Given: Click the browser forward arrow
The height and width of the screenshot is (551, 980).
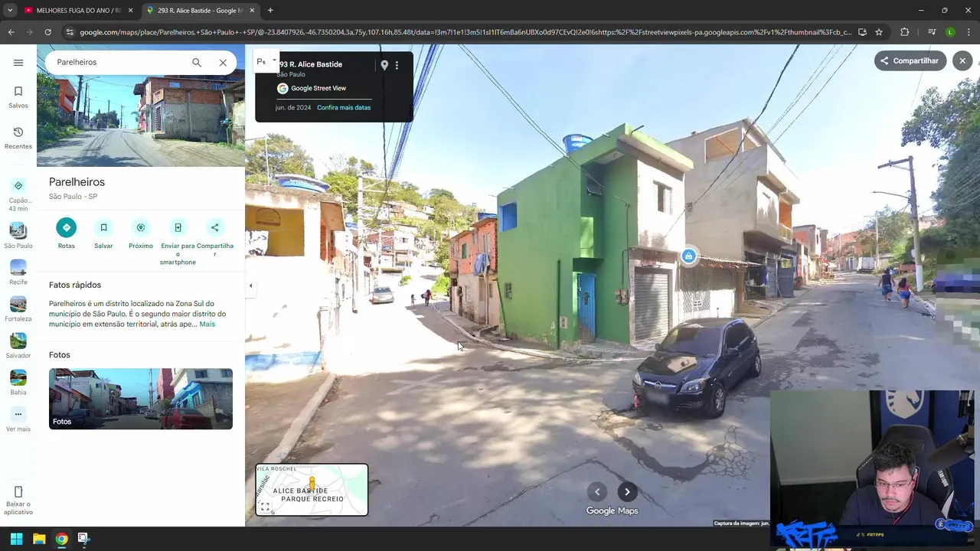Looking at the screenshot, I should (x=29, y=32).
